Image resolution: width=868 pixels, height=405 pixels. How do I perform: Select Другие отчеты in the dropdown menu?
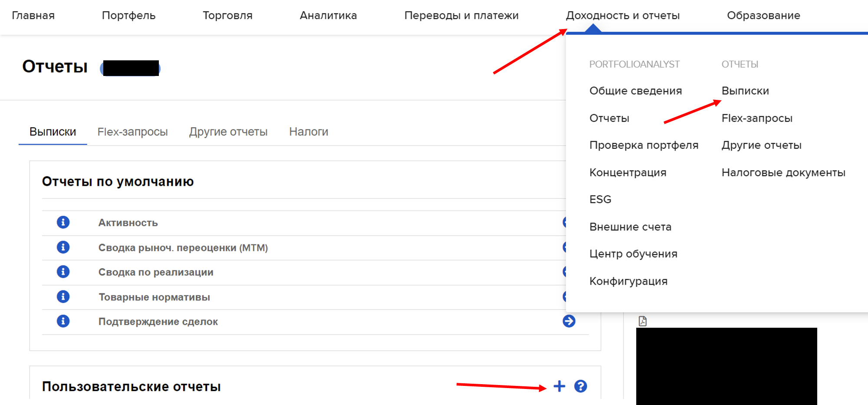(x=761, y=145)
